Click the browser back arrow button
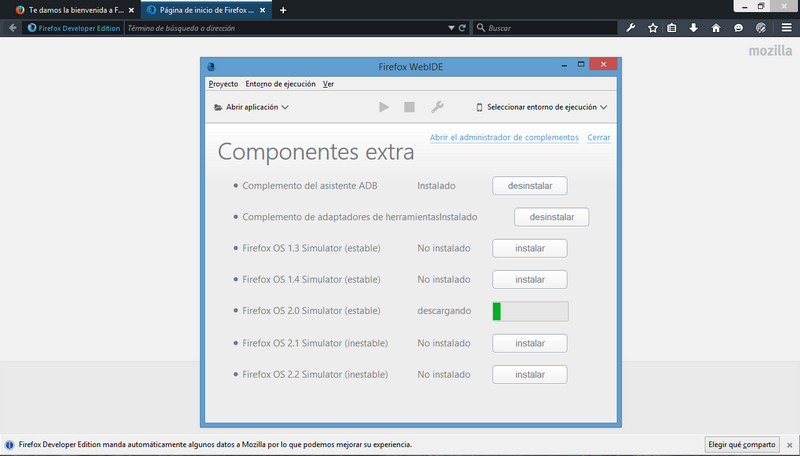 pos(13,28)
